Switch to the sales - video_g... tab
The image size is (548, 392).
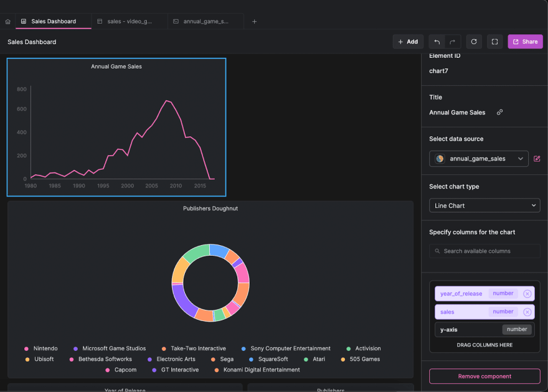pos(130,21)
